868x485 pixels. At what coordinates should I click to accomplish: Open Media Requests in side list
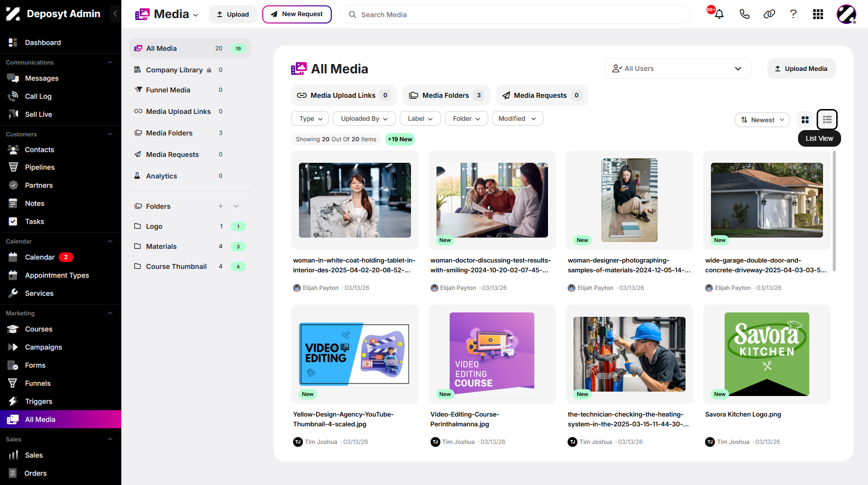click(x=190, y=154)
